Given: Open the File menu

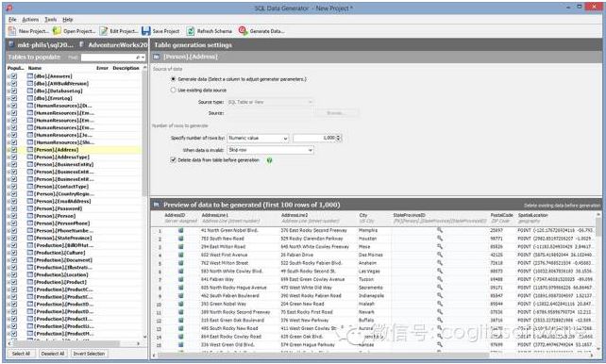Looking at the screenshot, I should pos(12,19).
